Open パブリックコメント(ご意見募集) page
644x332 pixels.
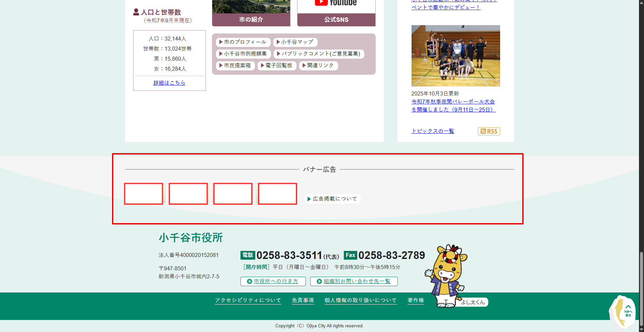[319, 54]
